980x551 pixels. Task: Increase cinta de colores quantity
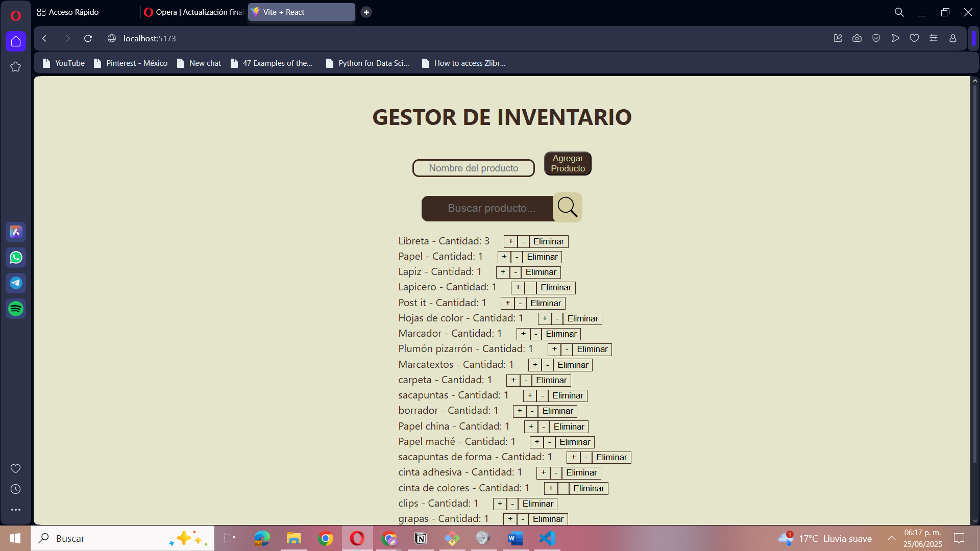point(551,489)
